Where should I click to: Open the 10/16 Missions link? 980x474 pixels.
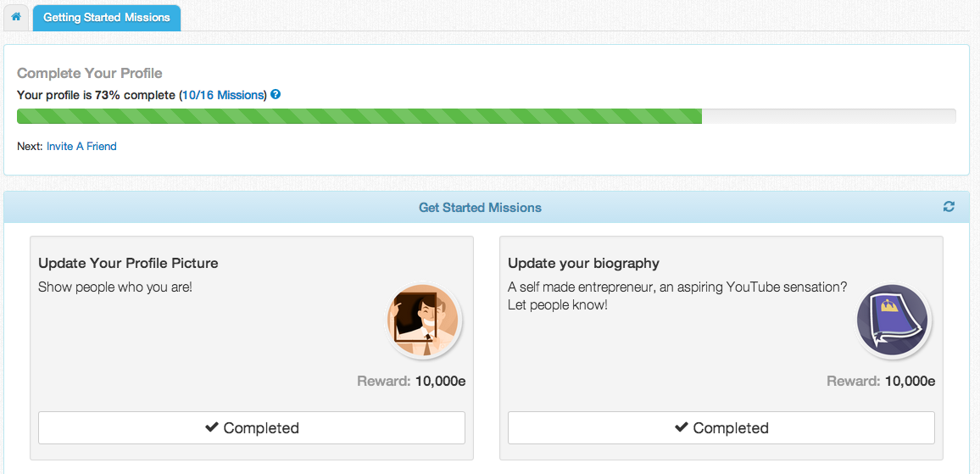pyautogui.click(x=224, y=95)
